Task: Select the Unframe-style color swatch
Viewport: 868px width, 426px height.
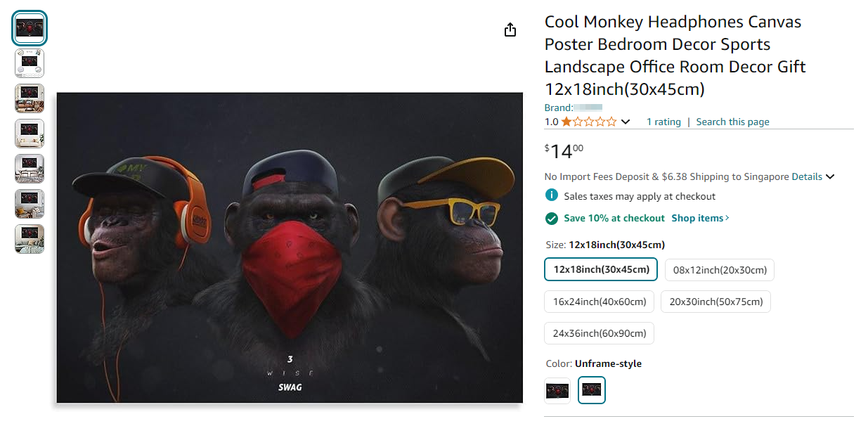Action: point(591,390)
